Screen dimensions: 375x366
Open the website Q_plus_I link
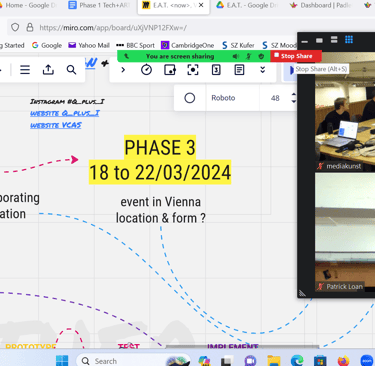click(65, 113)
